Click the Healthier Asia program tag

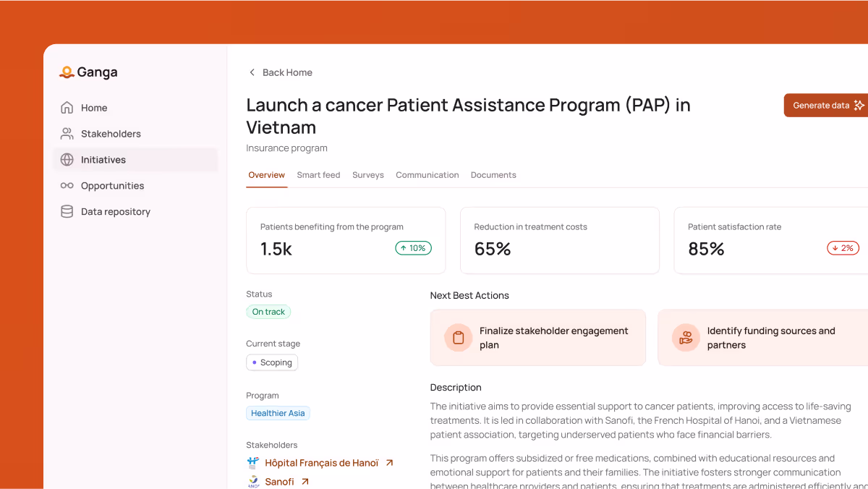(x=278, y=413)
